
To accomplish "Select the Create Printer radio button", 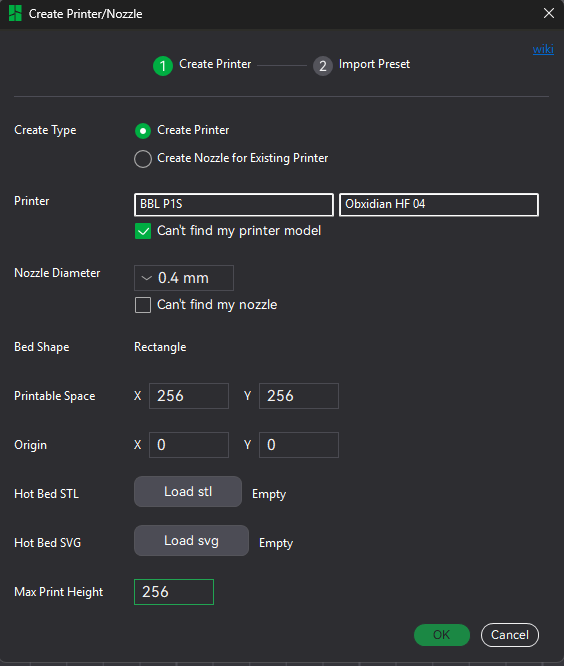I will click(143, 130).
